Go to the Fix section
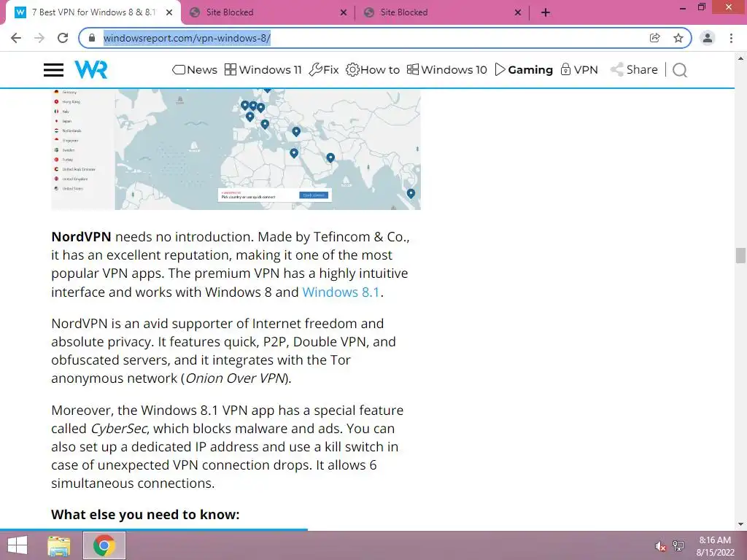 click(x=324, y=70)
